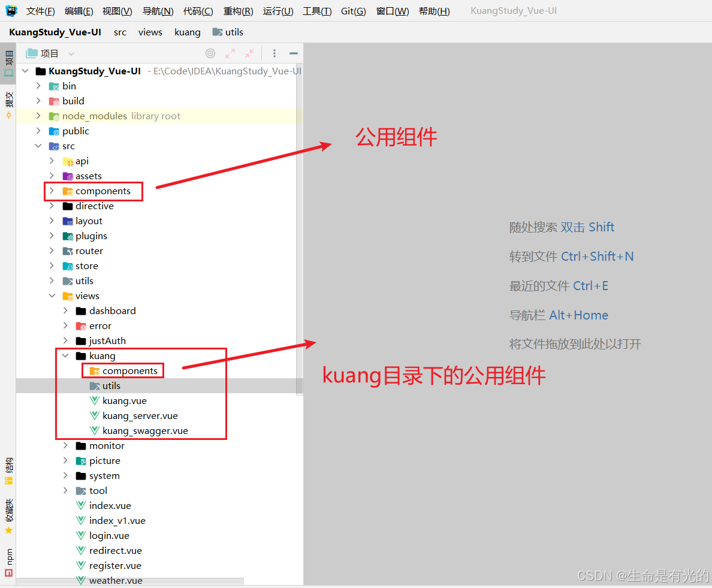Click the WebStorm app logo icon

coord(11,10)
